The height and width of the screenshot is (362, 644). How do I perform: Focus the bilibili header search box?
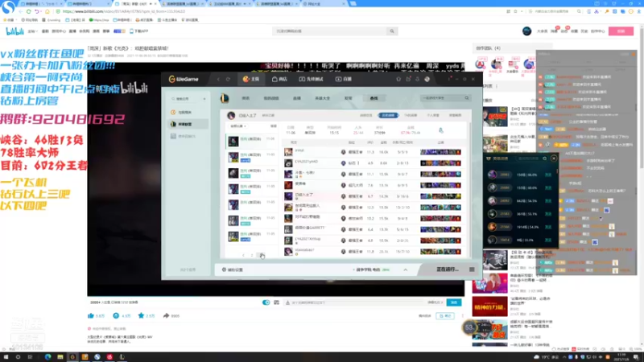(330, 31)
